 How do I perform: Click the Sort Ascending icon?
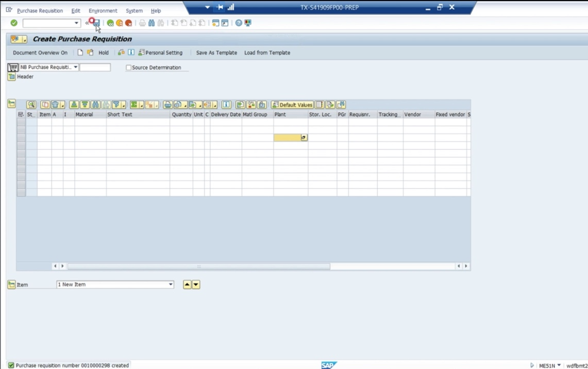click(74, 104)
